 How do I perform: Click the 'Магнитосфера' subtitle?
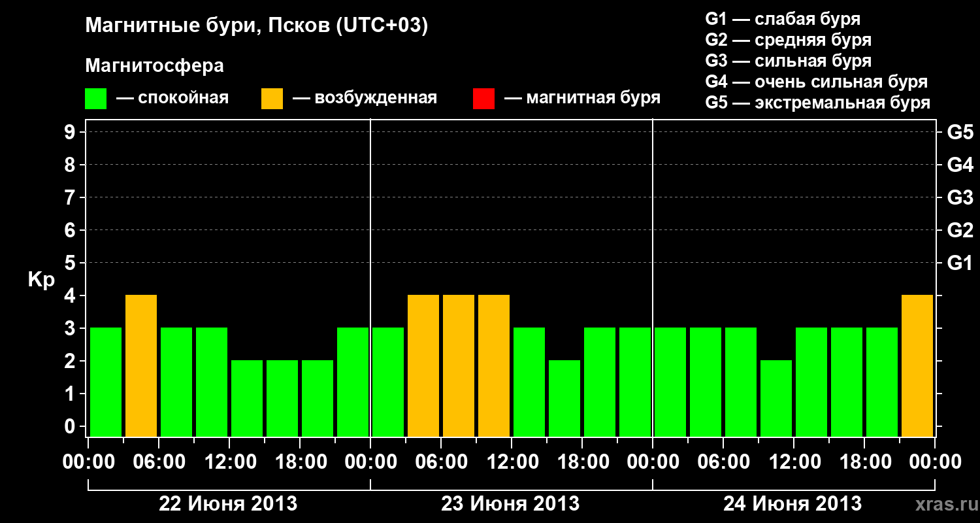(155, 66)
